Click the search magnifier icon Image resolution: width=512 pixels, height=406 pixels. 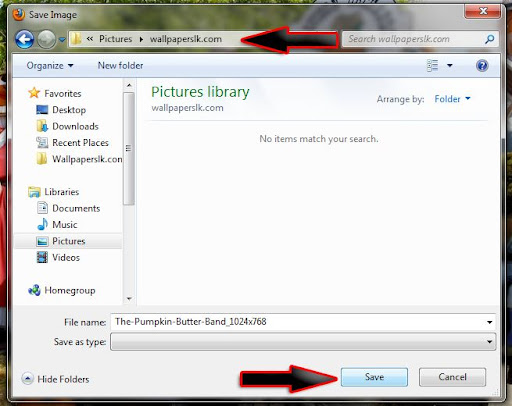(x=489, y=39)
